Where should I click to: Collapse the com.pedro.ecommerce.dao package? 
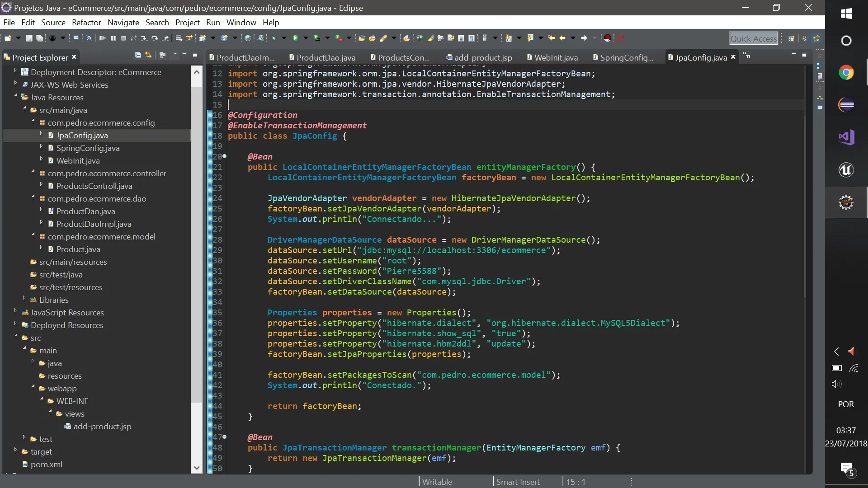[33, 197]
